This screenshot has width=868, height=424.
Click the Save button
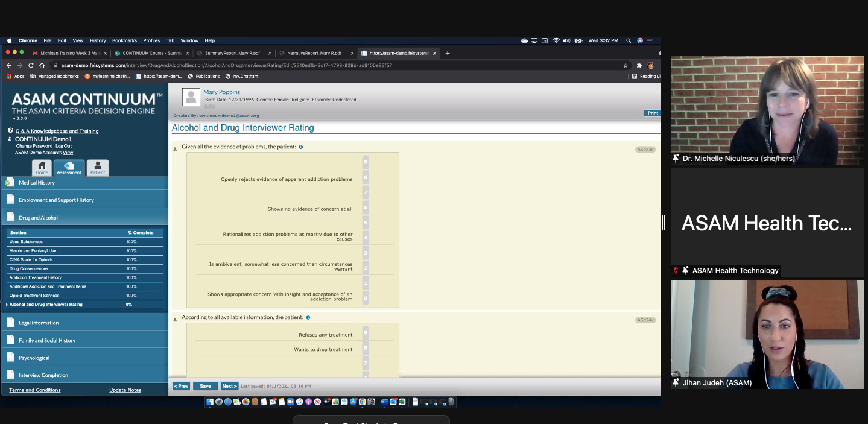[205, 386]
